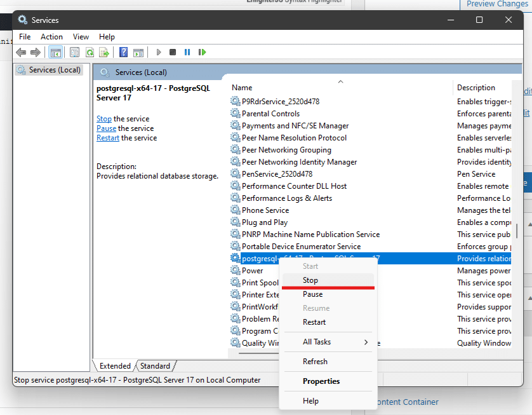Screen dimensions: 532x415
Task: Click gear icon of Parental Controls service
Action: tap(235, 113)
